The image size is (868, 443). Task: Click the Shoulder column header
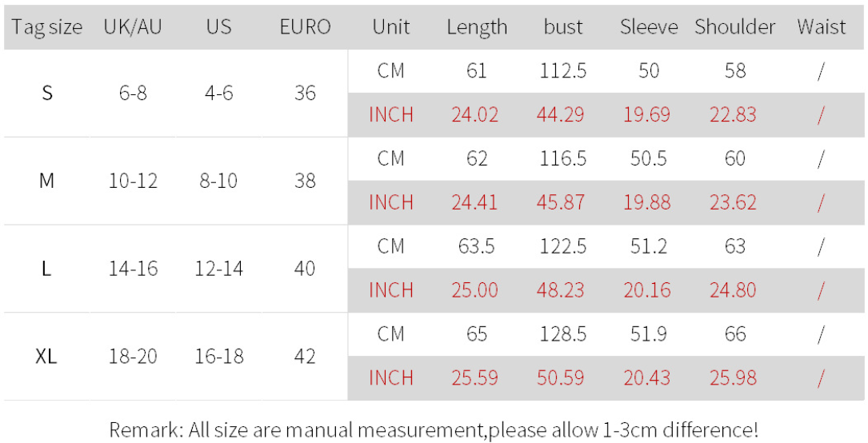(x=735, y=27)
